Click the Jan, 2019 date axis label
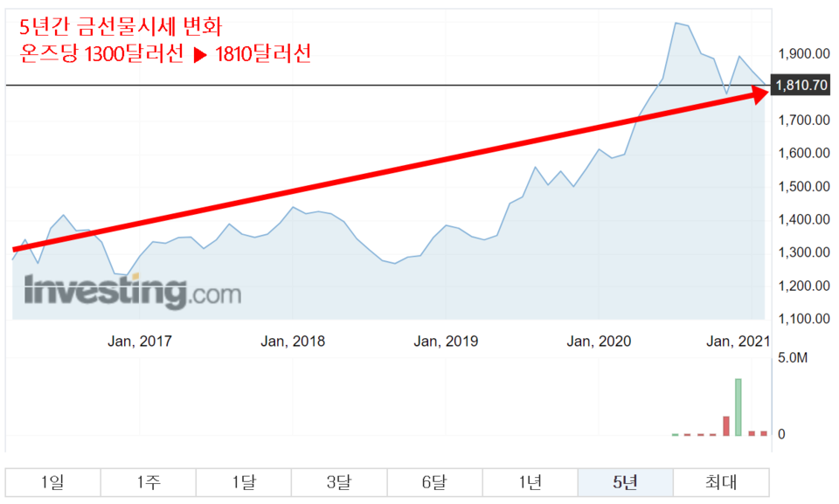This screenshot has height=504, width=839. pyautogui.click(x=446, y=342)
